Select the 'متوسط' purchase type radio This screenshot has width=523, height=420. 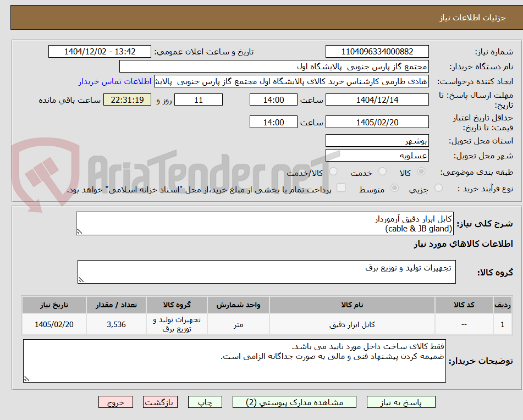394,188
